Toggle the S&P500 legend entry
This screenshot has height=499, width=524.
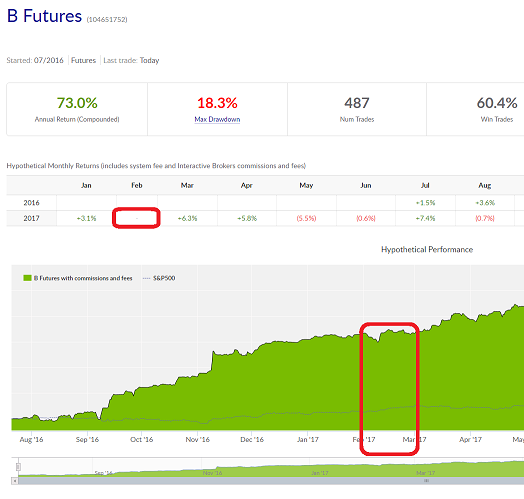pos(159,278)
